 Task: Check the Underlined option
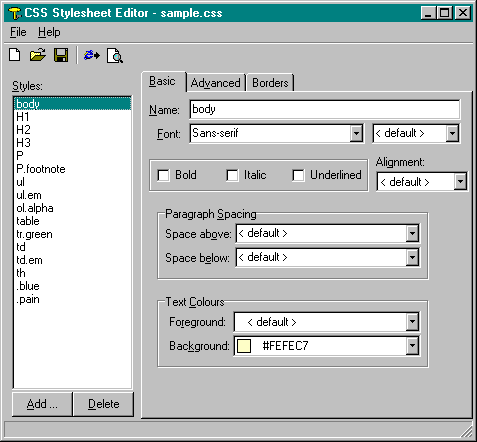pos(298,175)
